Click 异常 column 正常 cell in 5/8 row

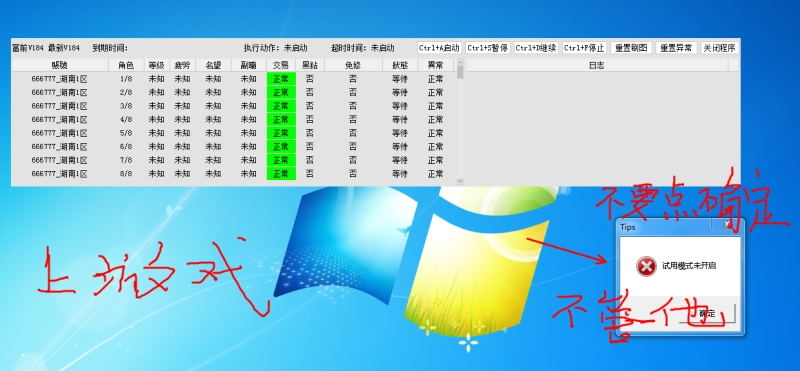(435, 133)
